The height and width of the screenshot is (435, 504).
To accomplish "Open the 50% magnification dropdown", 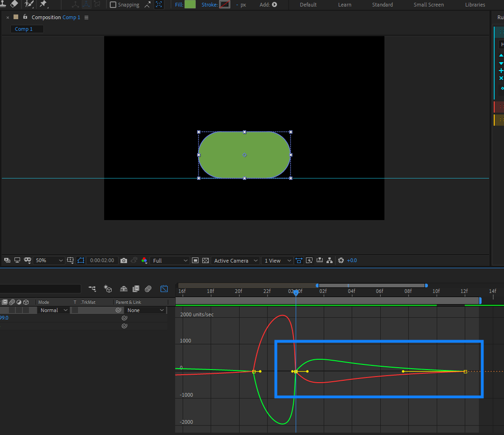I will (49, 260).
